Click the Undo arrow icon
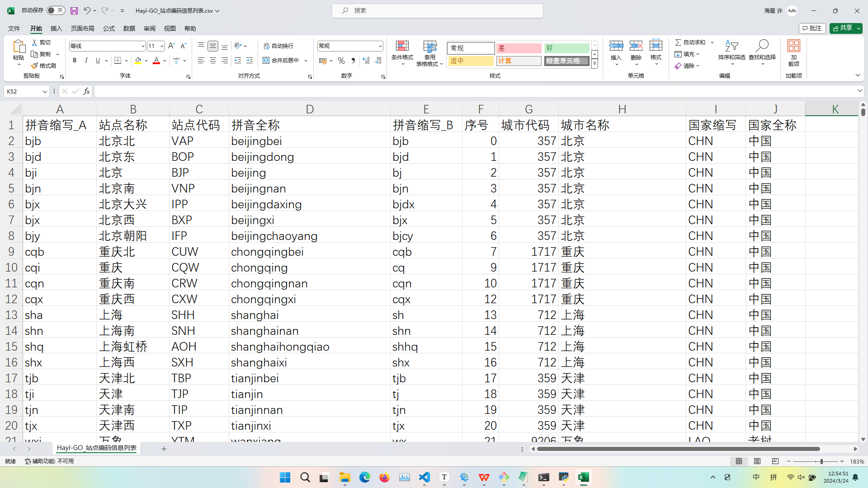The image size is (868, 488). 87,10
